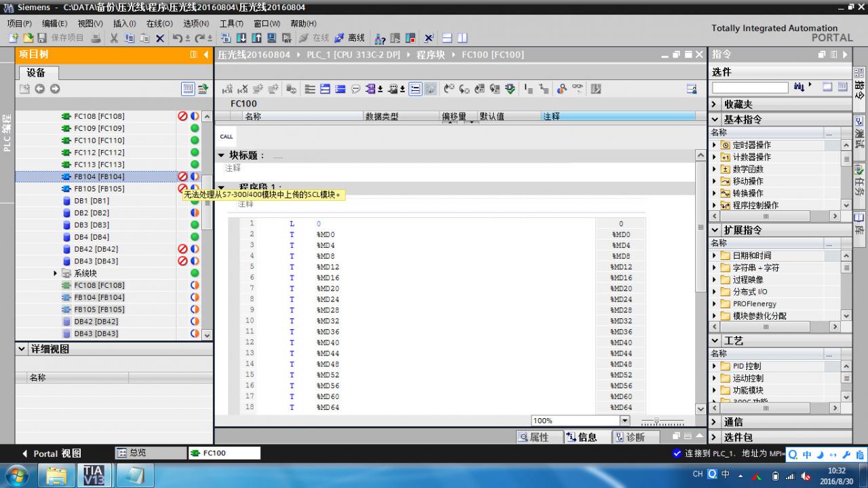
Task: Click the collapse arrow of the project tree panel
Action: click(x=206, y=54)
